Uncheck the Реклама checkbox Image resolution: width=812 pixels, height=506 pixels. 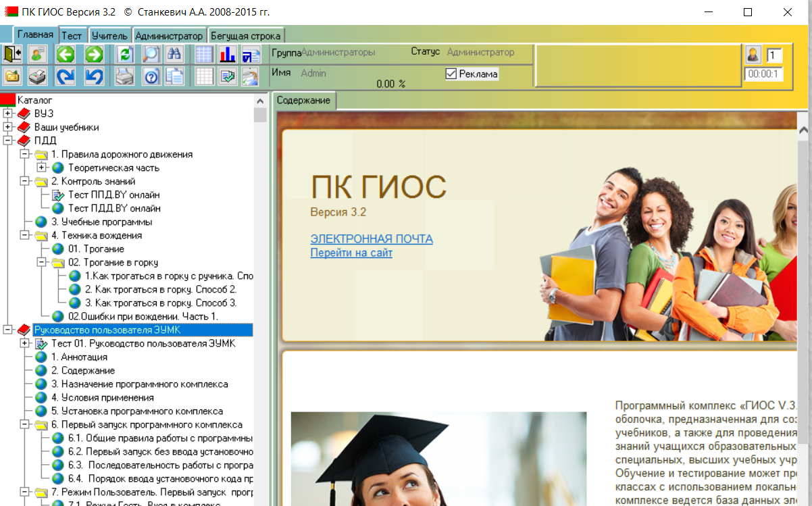coord(451,74)
